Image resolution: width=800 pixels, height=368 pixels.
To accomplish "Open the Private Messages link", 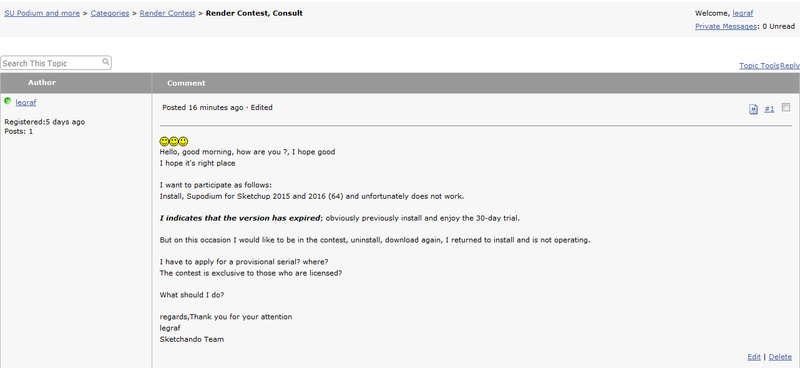I will [x=726, y=26].
